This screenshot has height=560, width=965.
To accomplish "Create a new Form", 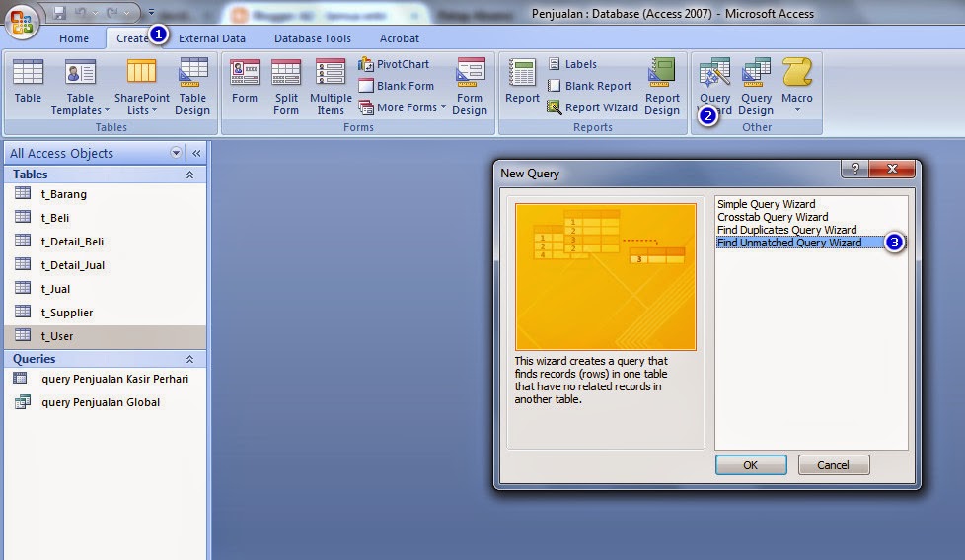I will pyautogui.click(x=245, y=81).
